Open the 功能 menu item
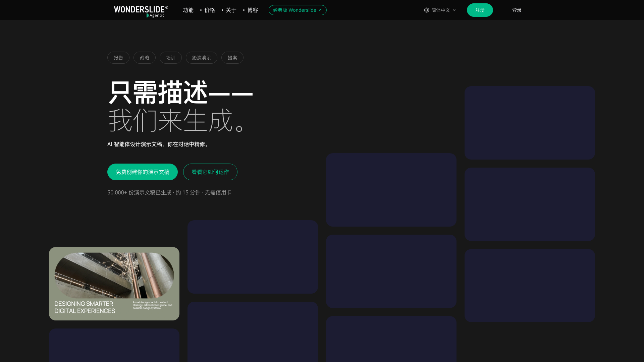 coord(188,10)
